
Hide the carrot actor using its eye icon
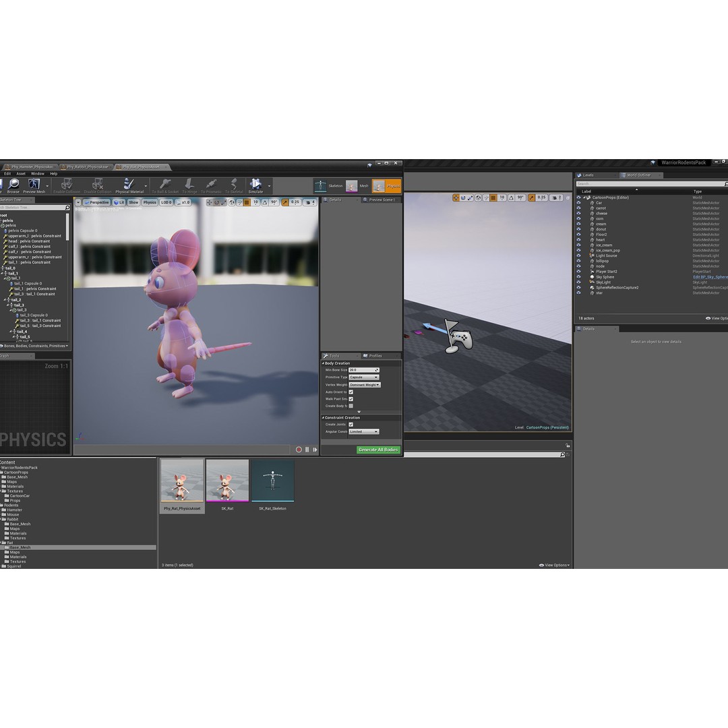click(578, 208)
